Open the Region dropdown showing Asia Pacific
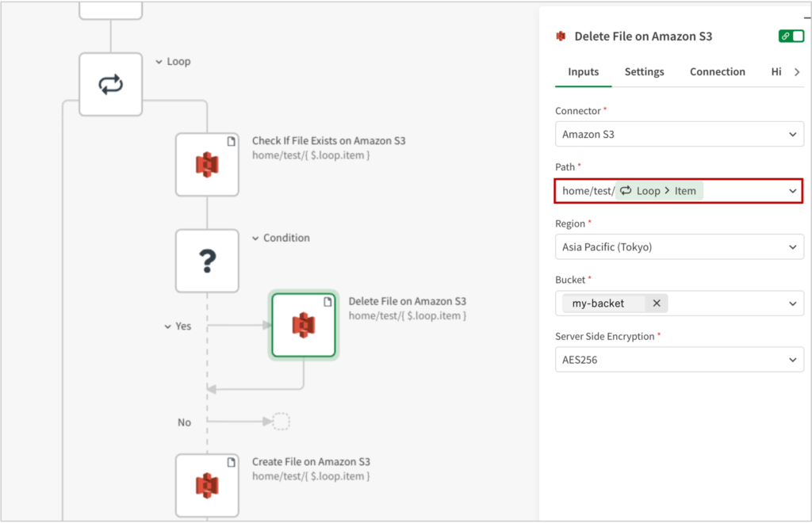The image size is (812, 523). 679,247
